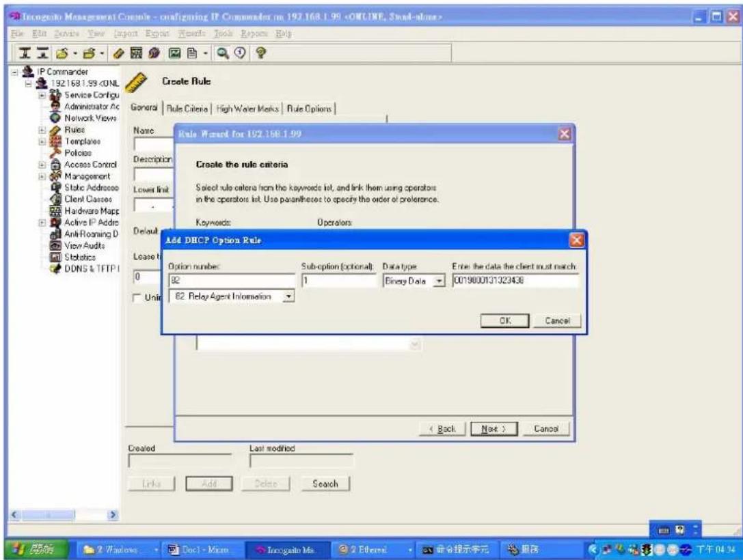Image resolution: width=743 pixels, height=560 pixels.
Task: Open dropdown arrow beside second folder icon
Action: coord(102,53)
